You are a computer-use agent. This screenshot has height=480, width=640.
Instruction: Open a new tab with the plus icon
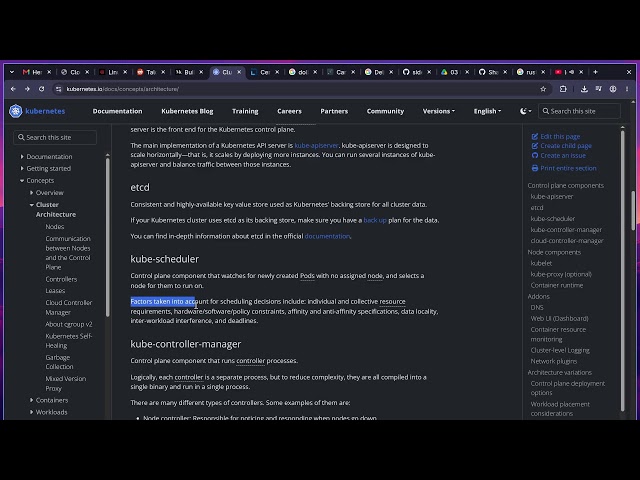click(x=595, y=72)
